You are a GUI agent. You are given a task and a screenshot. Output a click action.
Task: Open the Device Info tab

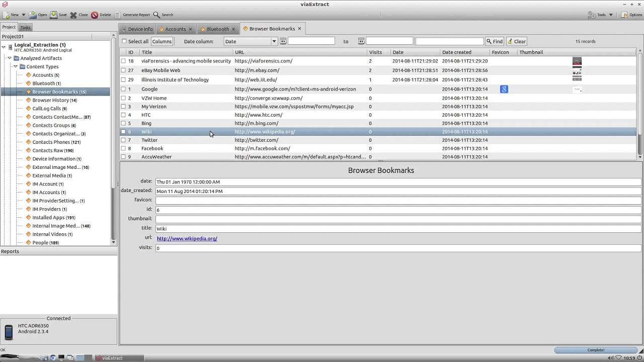pos(137,29)
